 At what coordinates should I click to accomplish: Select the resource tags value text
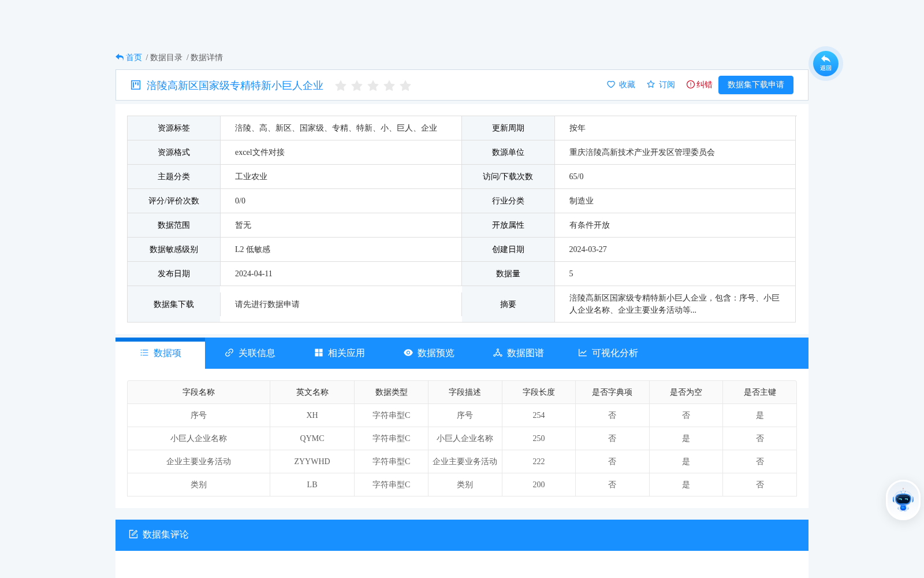336,128
